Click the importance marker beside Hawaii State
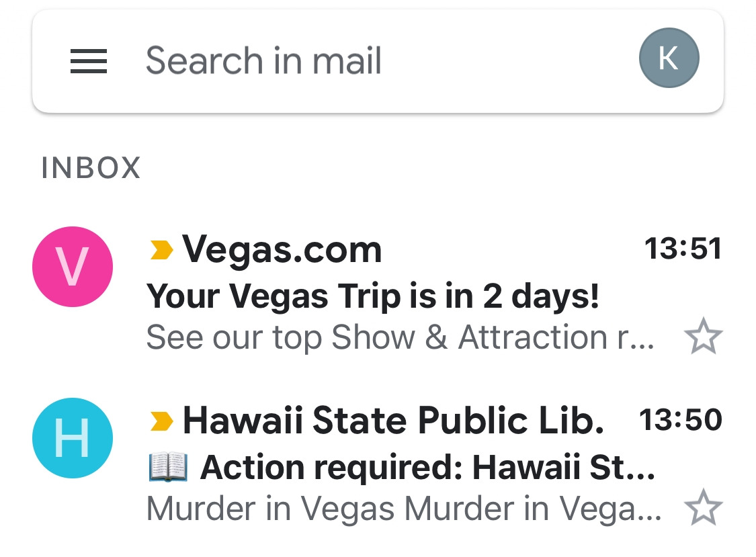 pos(161,421)
